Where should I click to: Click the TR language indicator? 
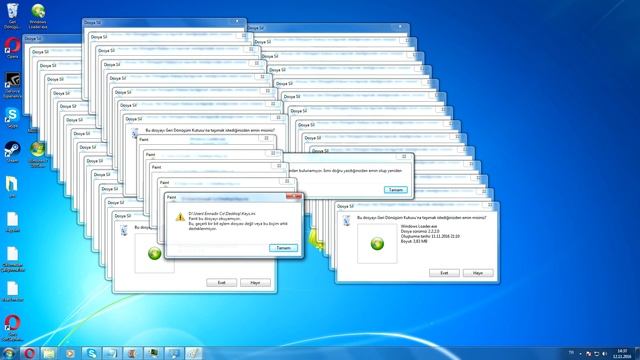(x=571, y=352)
